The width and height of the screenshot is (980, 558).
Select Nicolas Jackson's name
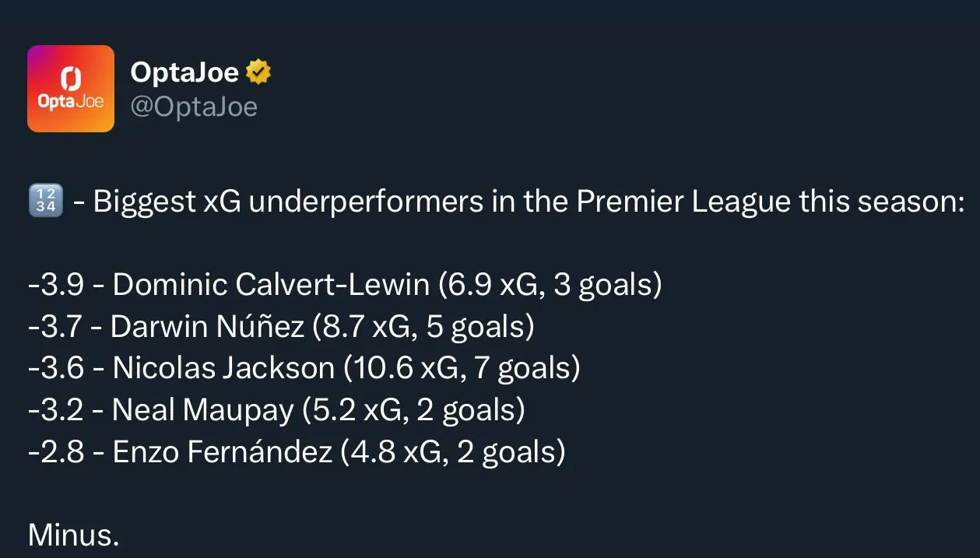click(223, 367)
